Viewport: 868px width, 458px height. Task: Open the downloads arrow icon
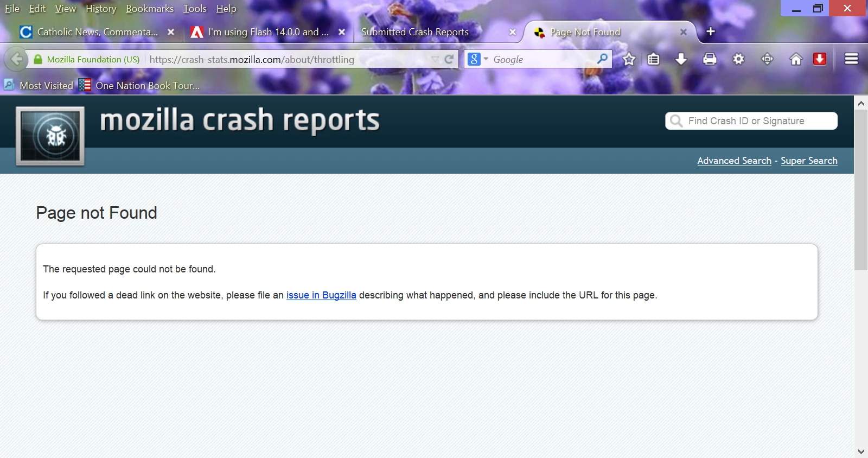681,59
